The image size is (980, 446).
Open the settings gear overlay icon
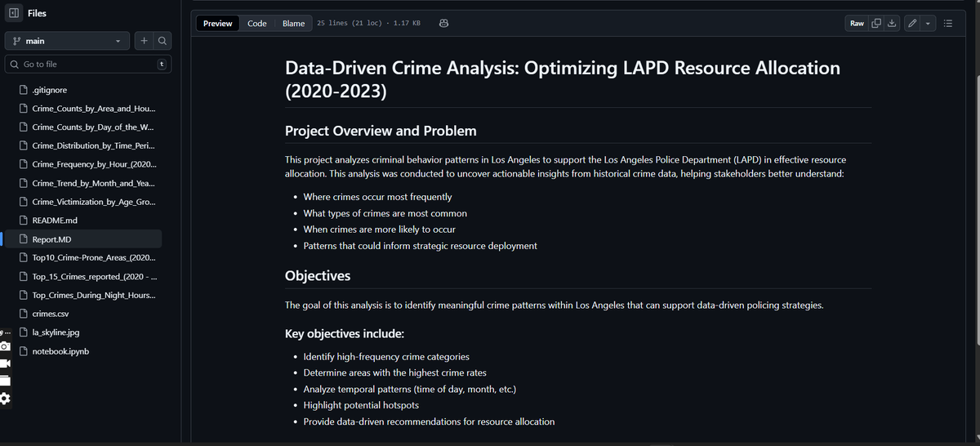coord(5,398)
